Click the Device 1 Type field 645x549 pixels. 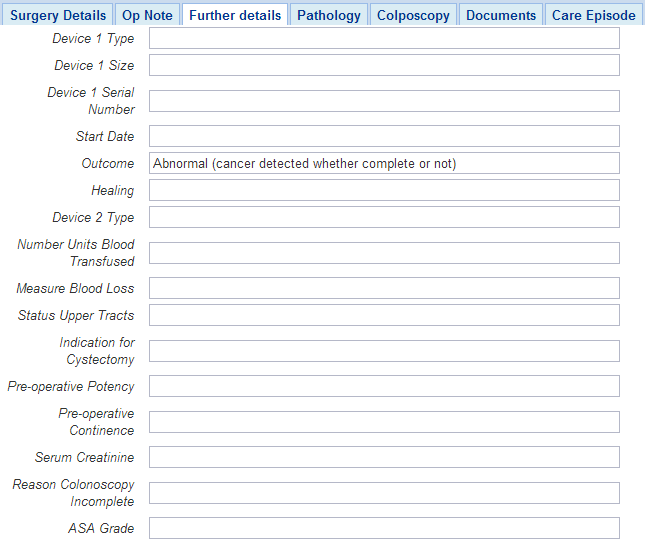(x=384, y=38)
